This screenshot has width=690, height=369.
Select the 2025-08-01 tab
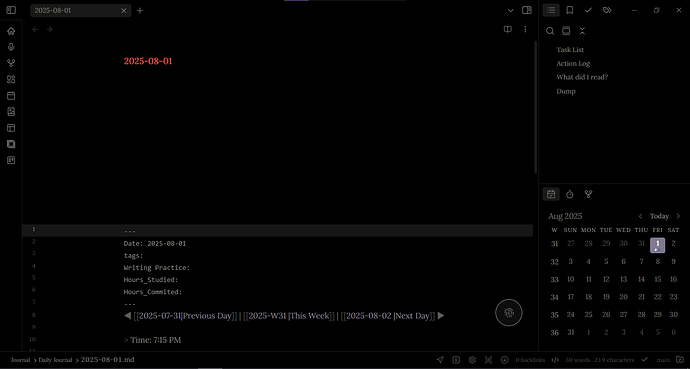click(81, 11)
